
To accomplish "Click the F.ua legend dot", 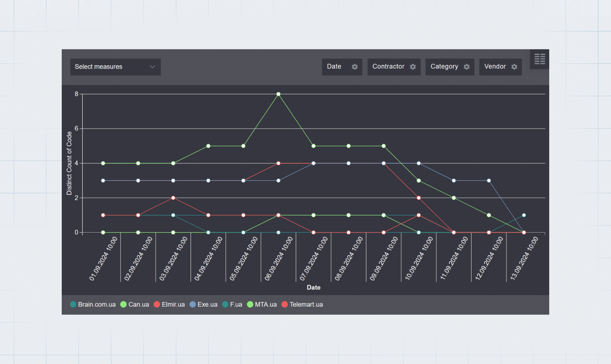I will pyautogui.click(x=225, y=304).
